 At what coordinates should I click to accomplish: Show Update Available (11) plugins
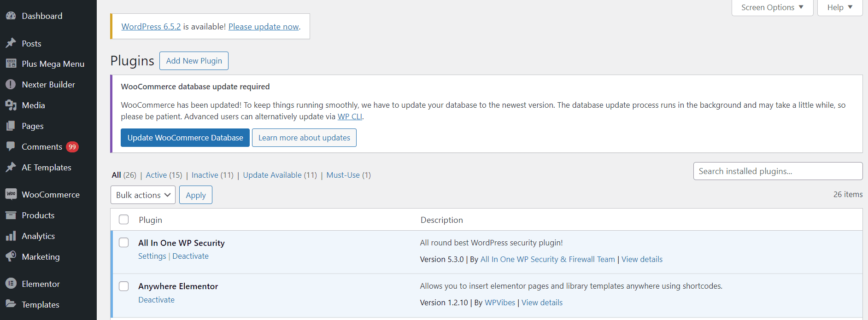click(280, 175)
